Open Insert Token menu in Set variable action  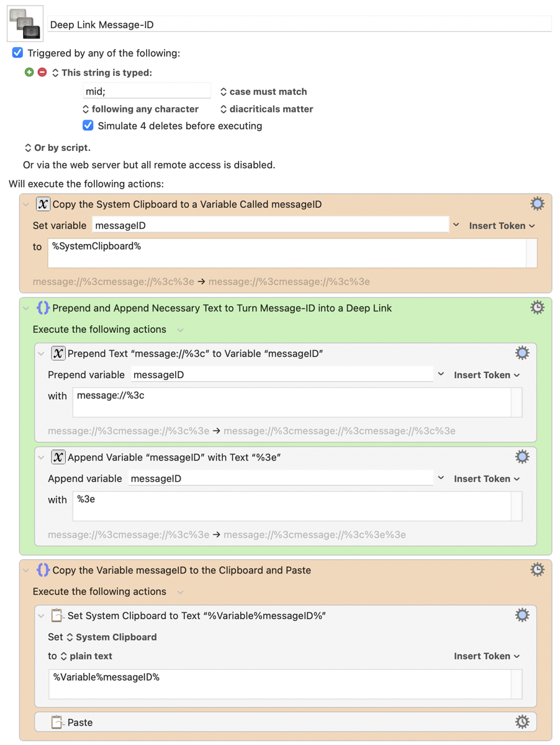click(x=502, y=225)
